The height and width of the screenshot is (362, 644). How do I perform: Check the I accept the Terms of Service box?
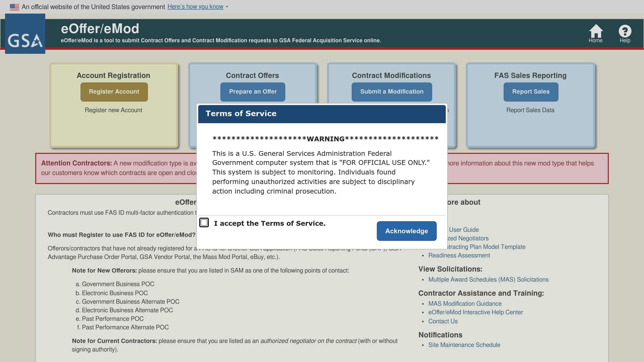[204, 222]
